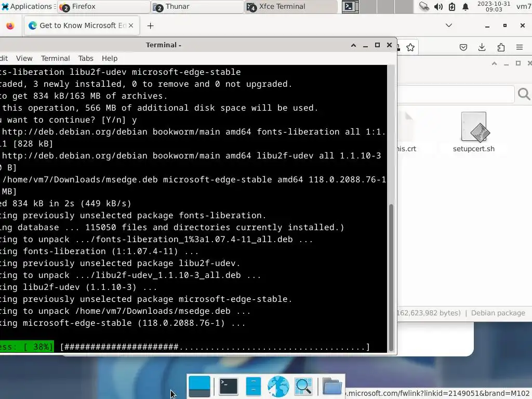This screenshot has width=532, height=399.
Task: Switch to the Xfce Terminal taskbar button
Action: (x=290, y=6)
